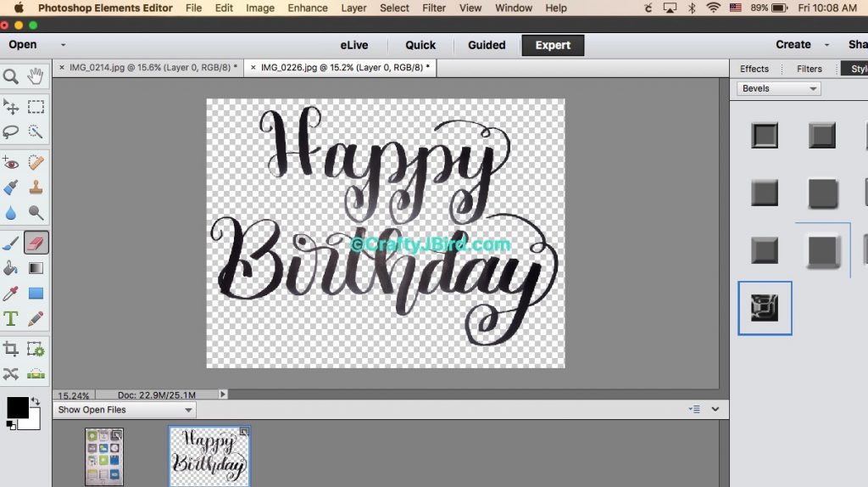Image resolution: width=868 pixels, height=487 pixels.
Task: Open the Enhance menu
Action: (x=308, y=8)
